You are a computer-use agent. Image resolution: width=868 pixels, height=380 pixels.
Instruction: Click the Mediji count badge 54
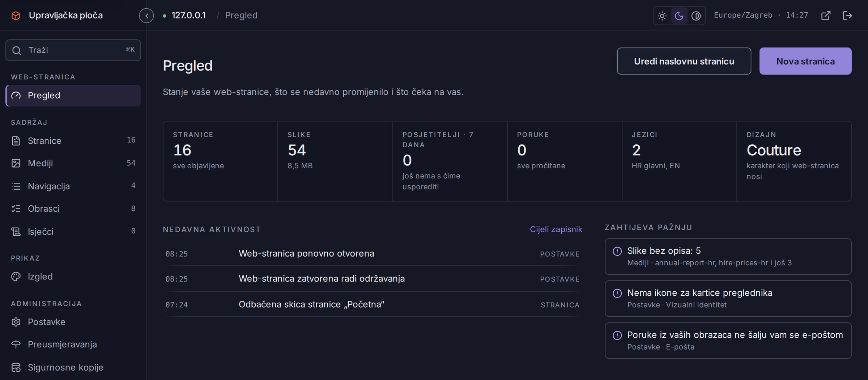point(131,163)
